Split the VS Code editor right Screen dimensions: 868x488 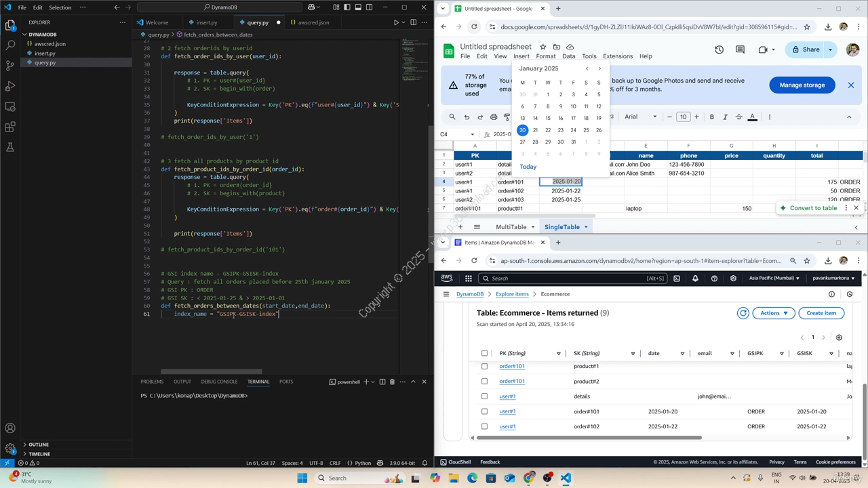tap(414, 22)
